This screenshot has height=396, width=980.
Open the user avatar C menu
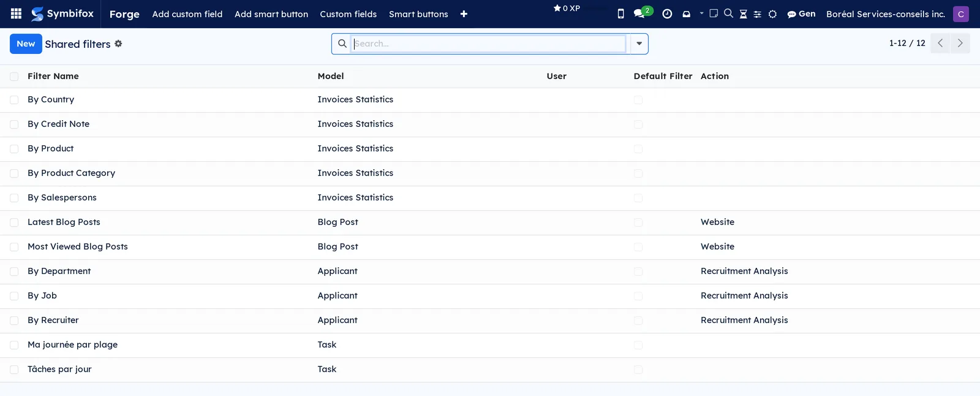point(960,13)
